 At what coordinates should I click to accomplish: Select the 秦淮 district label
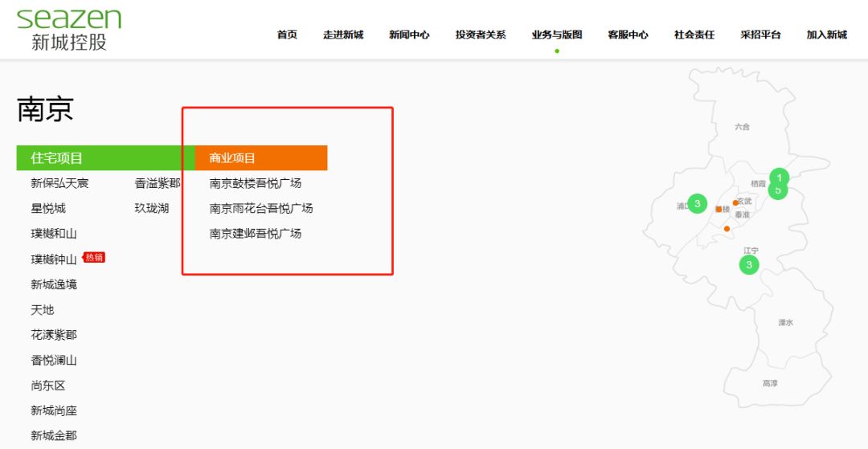coord(743,214)
